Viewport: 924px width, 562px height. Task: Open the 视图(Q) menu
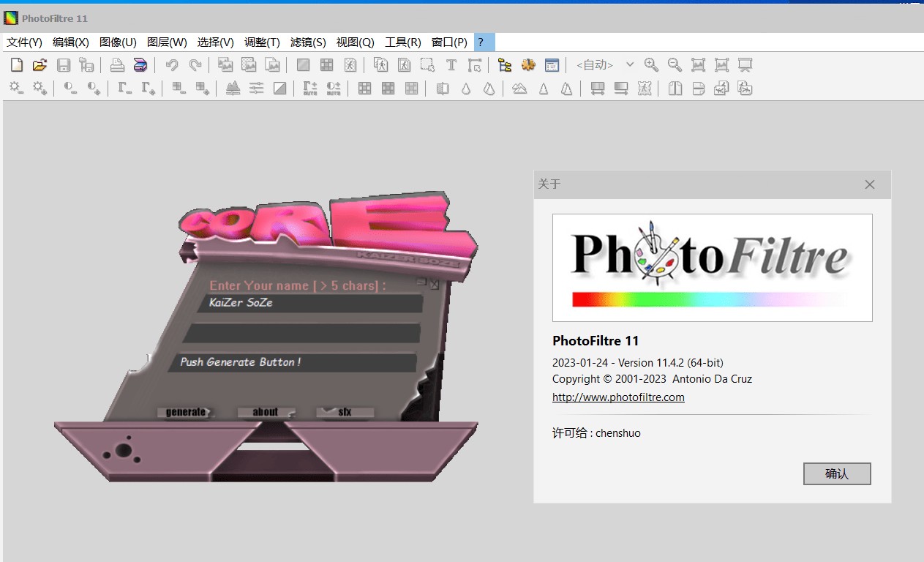tap(355, 42)
